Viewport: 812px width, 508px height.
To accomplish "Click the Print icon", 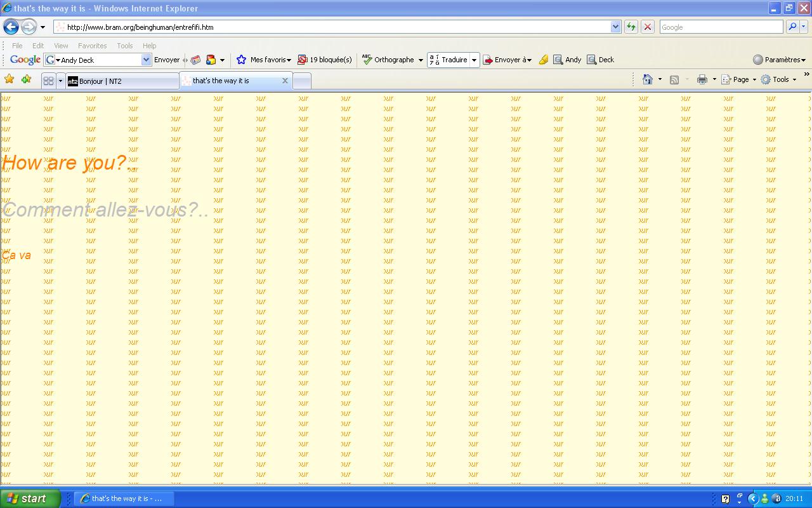I will click(702, 79).
